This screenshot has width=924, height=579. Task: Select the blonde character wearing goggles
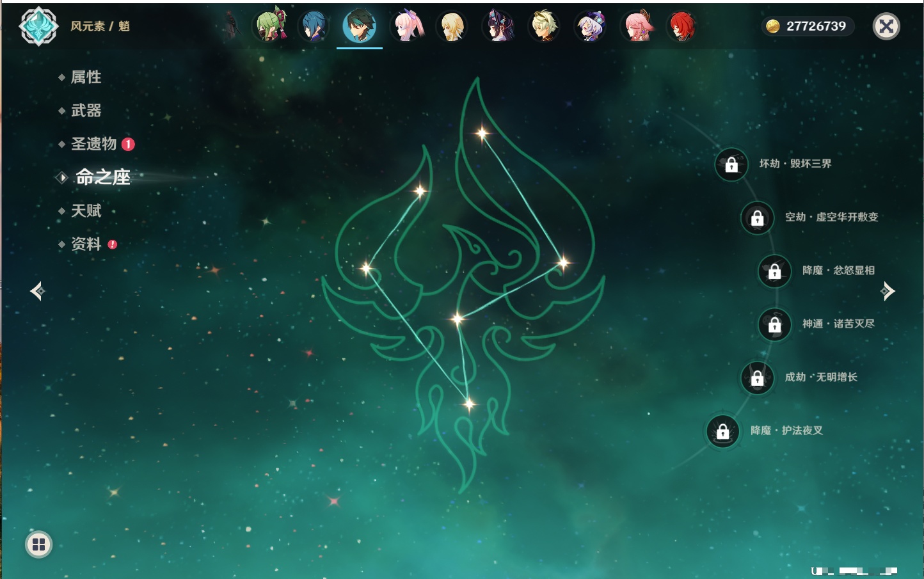545,26
